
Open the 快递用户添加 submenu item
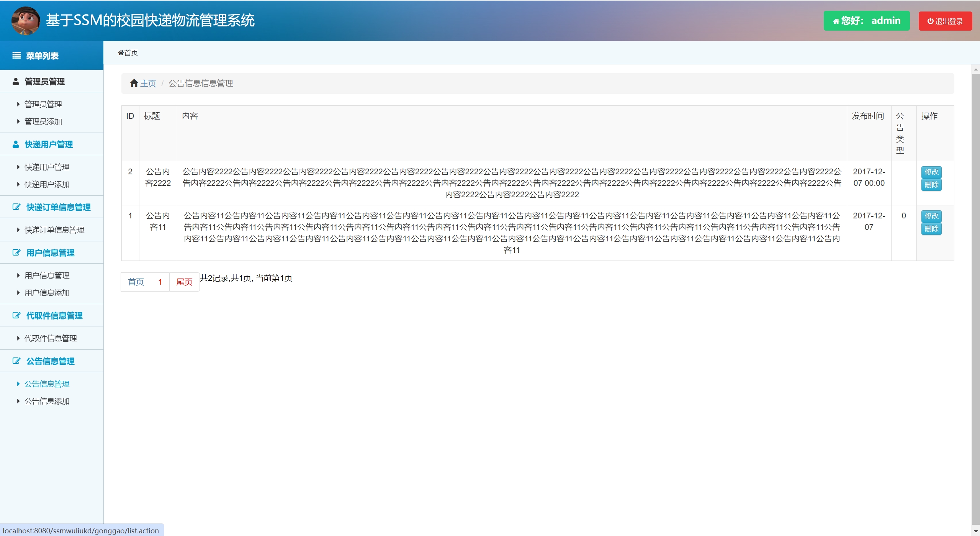[47, 185]
